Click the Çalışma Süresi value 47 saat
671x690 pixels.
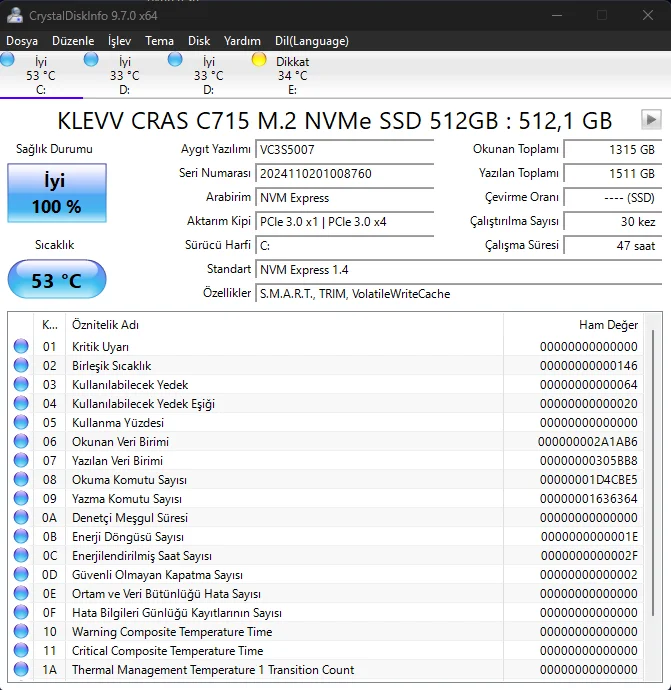click(612, 246)
